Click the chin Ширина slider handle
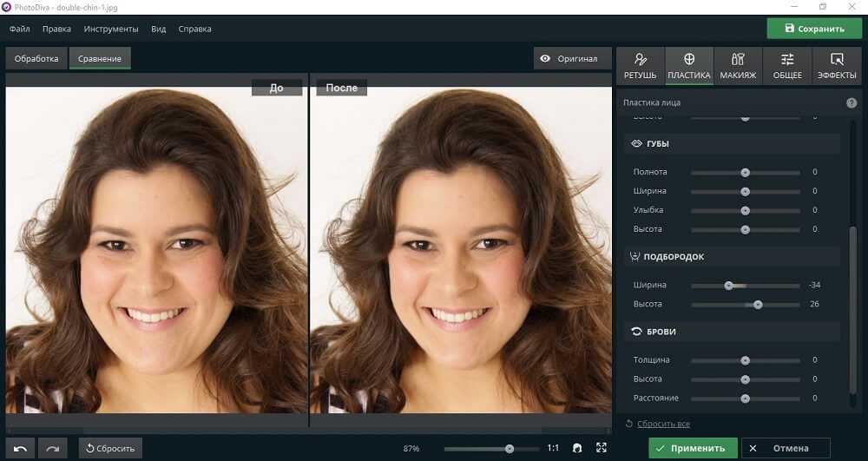This screenshot has width=868, height=461. [728, 286]
